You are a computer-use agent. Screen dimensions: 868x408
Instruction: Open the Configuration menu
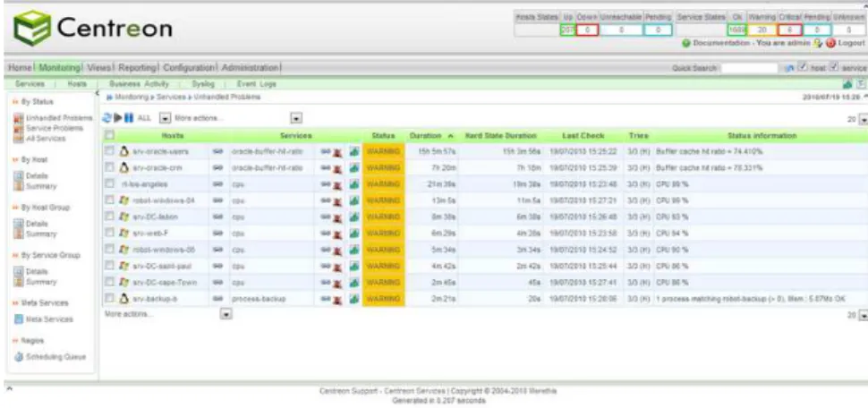[189, 67]
